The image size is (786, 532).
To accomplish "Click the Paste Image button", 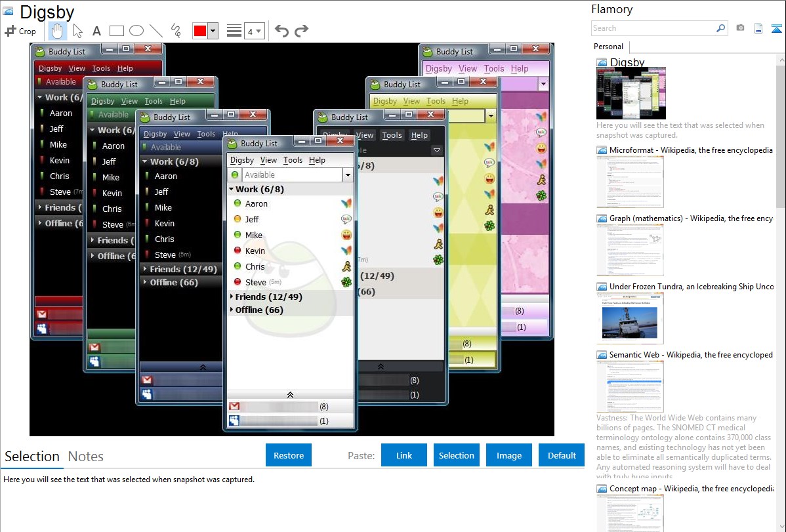I will pyautogui.click(x=508, y=455).
